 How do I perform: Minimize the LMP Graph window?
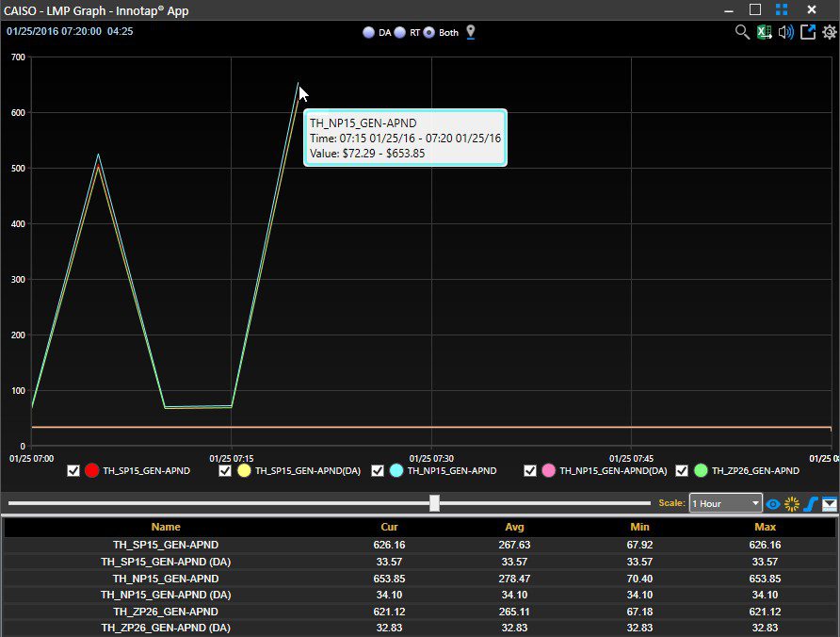pyautogui.click(x=729, y=9)
